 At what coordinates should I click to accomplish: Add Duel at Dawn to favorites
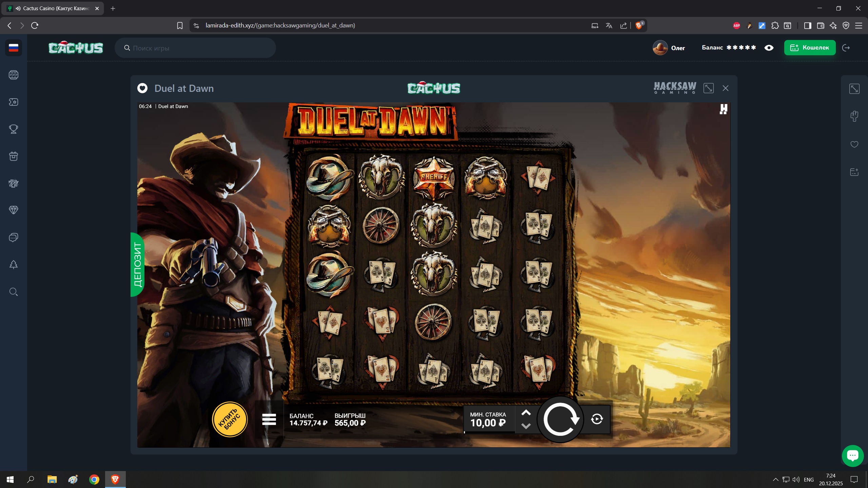[142, 88]
